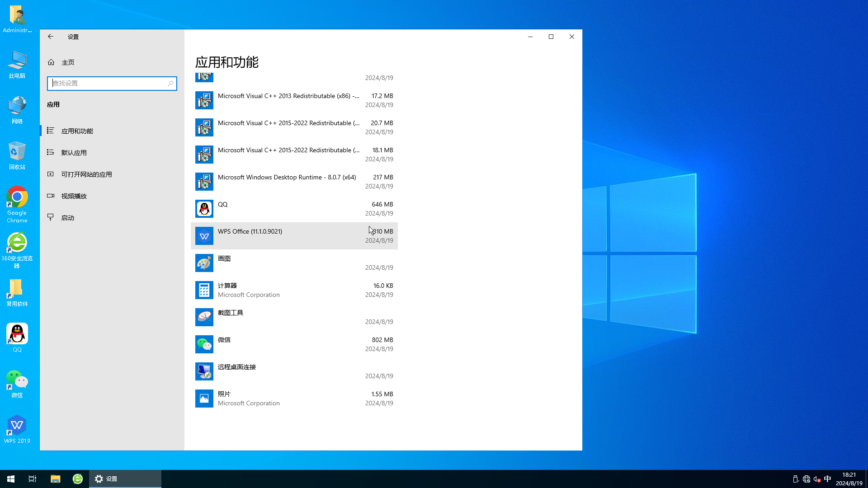Click the 设置 taskbar button

pos(125,479)
